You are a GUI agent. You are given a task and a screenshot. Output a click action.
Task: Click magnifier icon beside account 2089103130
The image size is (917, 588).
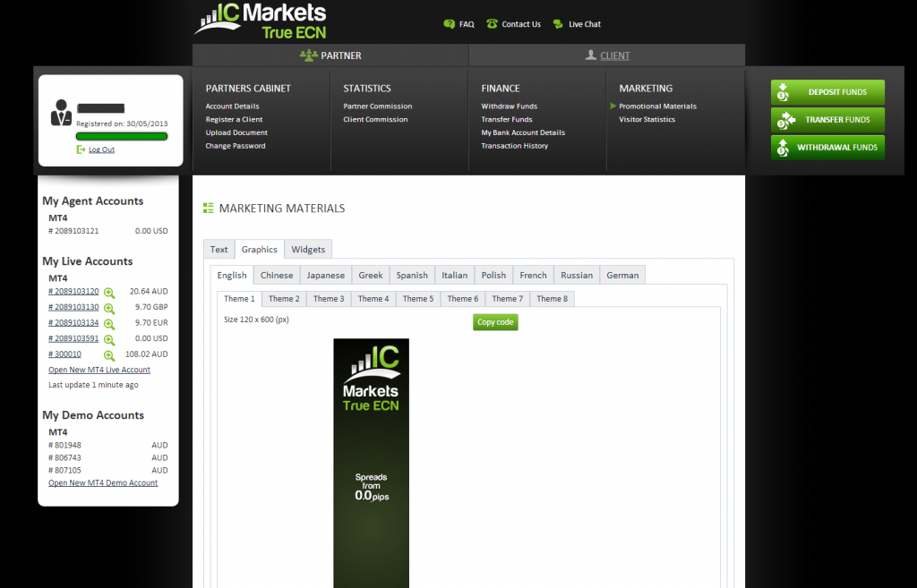[109, 308]
